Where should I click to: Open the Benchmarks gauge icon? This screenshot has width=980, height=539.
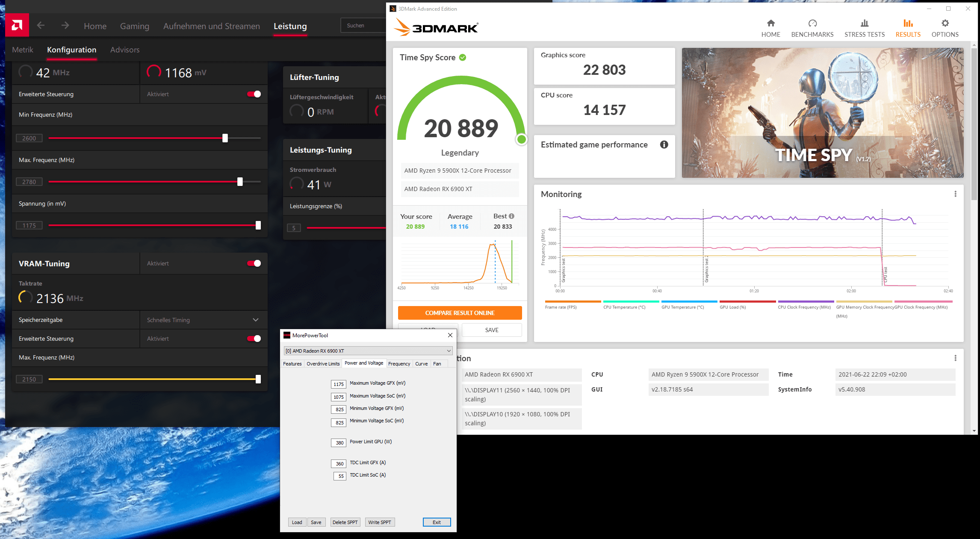[812, 24]
